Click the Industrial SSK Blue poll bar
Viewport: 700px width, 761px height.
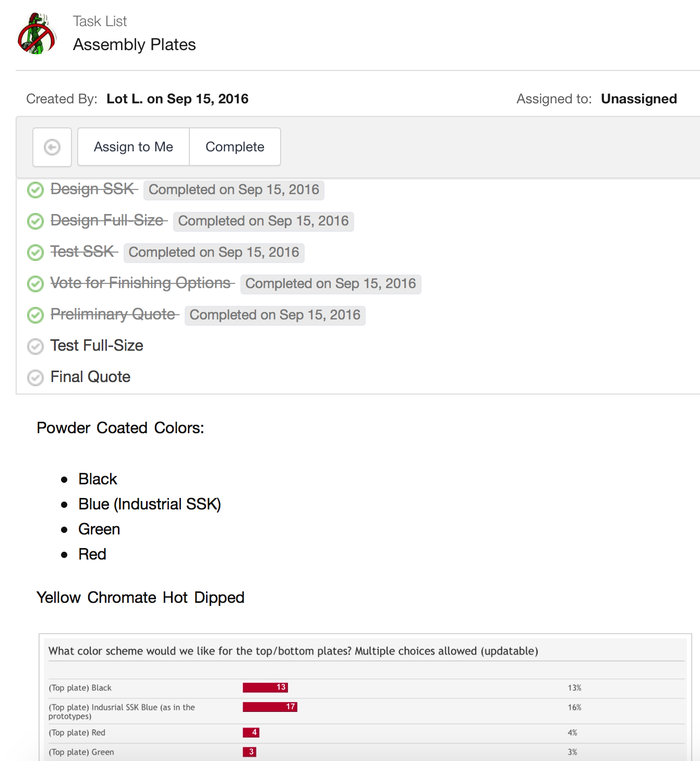point(270,707)
